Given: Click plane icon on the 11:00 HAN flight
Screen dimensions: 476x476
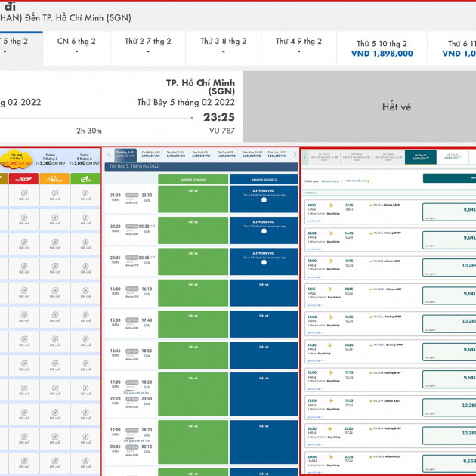Looking at the screenshot, I should tap(331, 206).
